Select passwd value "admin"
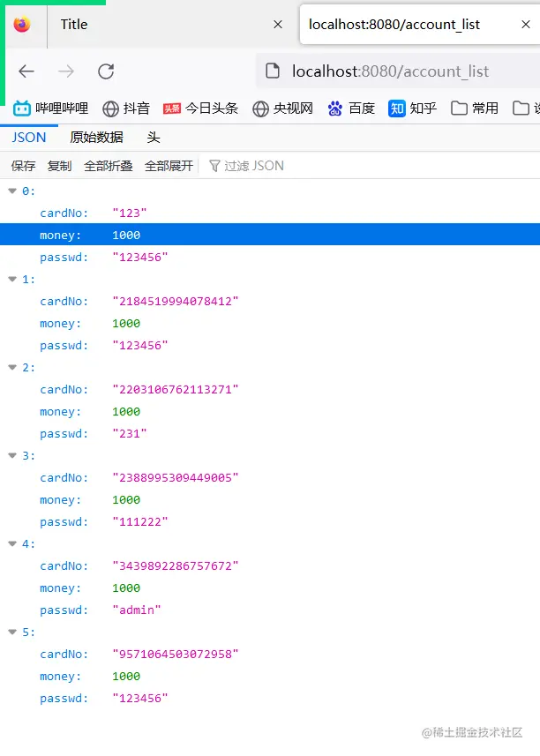This screenshot has height=756, width=540. (137, 610)
